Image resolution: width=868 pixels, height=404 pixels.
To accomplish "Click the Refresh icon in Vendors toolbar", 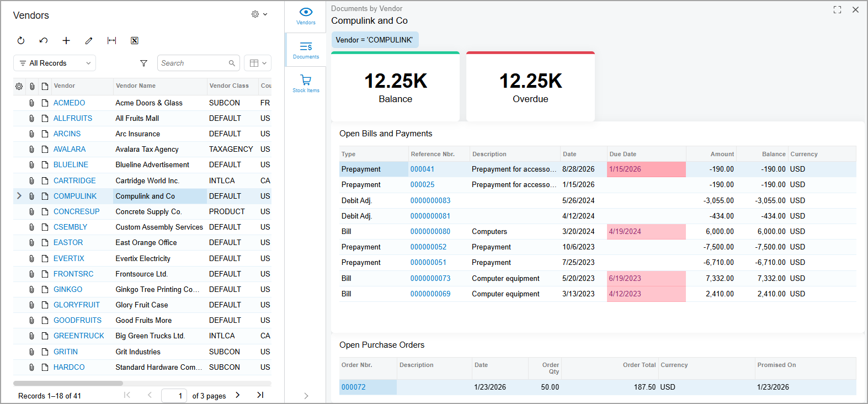I will 21,40.
